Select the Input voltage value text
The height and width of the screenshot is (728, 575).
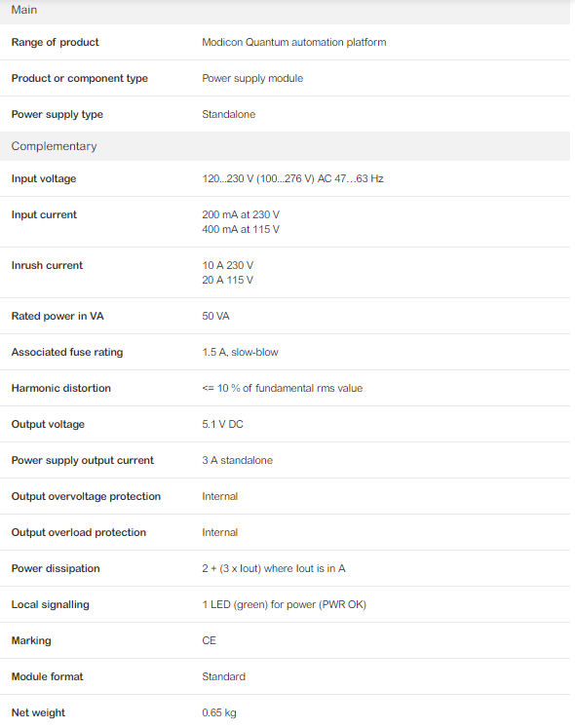pyautogui.click(x=292, y=178)
